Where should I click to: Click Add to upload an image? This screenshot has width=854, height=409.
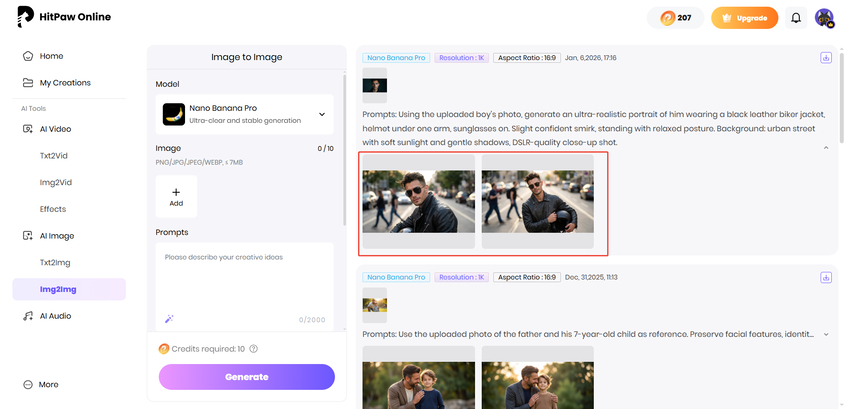tap(176, 196)
